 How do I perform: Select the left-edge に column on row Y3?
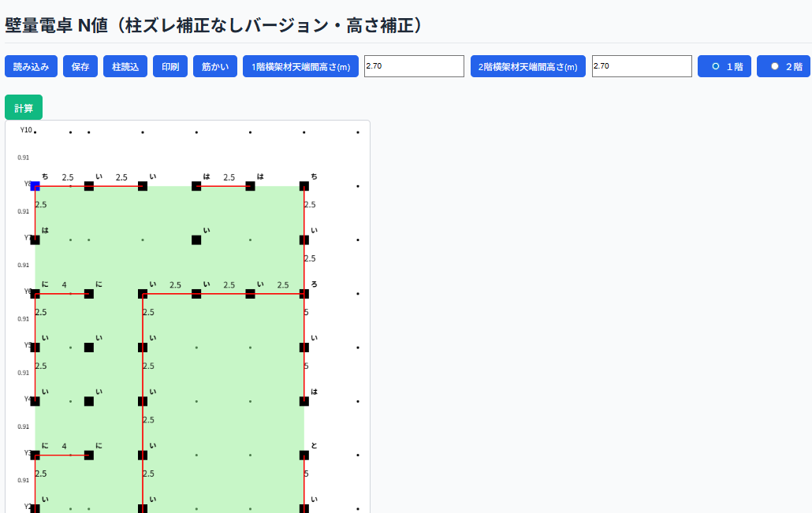pos(35,455)
